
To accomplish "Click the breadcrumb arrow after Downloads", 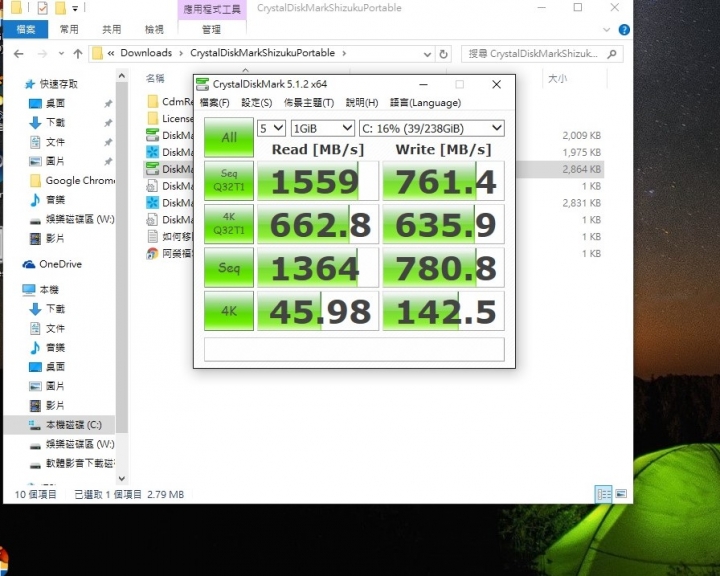I will click(181, 53).
